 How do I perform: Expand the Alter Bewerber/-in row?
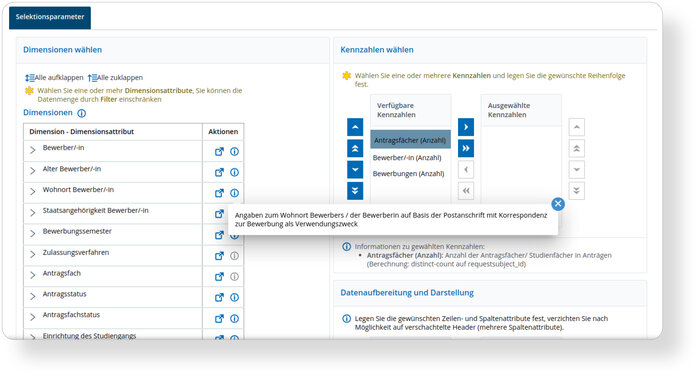click(33, 171)
